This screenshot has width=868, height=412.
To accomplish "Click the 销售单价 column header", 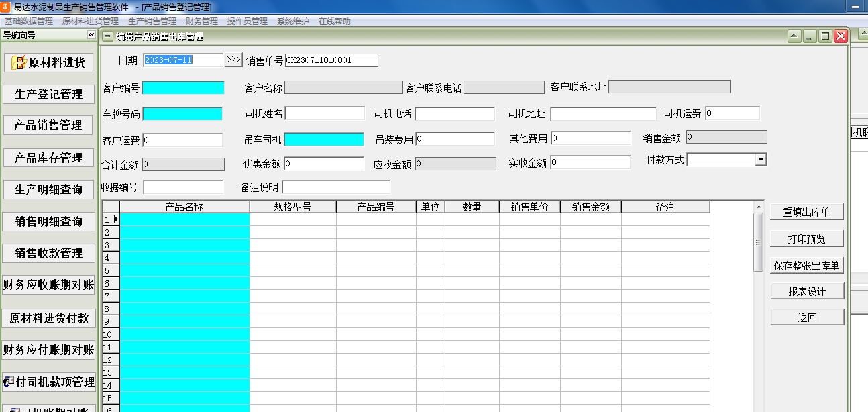I will (530, 207).
